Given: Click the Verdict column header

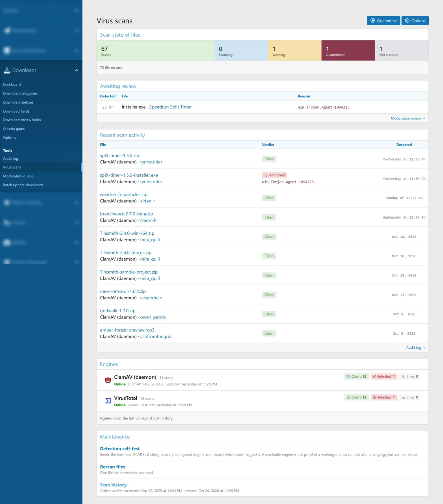Looking at the screenshot, I should point(268,145).
